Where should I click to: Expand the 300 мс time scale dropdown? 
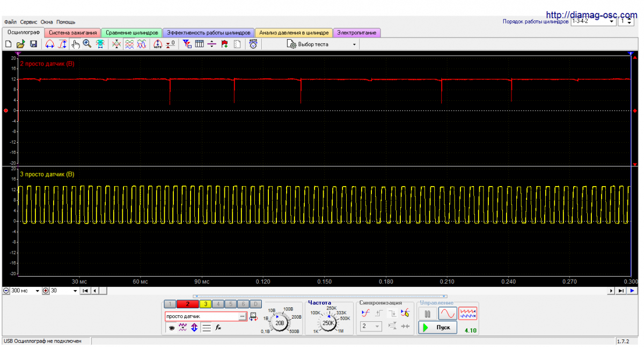pos(38,291)
